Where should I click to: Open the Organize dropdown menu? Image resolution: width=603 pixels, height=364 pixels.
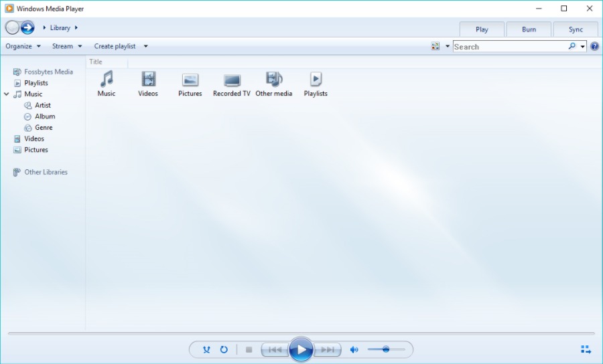tap(23, 46)
